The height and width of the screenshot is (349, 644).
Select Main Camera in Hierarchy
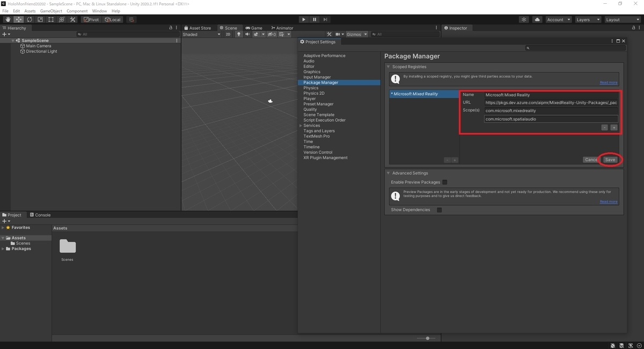[39, 46]
